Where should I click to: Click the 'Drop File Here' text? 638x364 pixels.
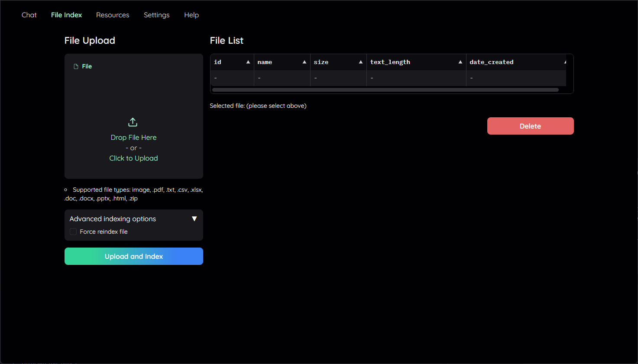133,138
